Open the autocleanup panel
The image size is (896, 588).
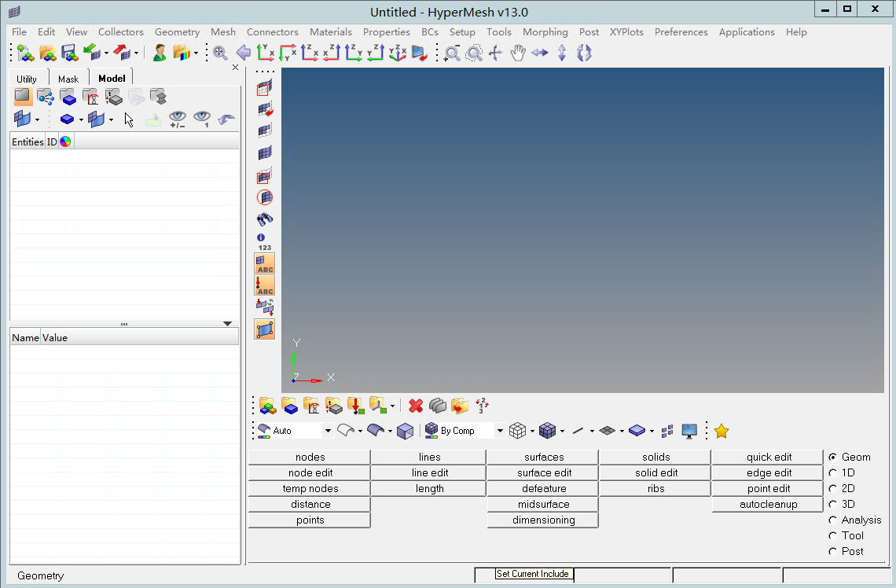click(x=769, y=504)
